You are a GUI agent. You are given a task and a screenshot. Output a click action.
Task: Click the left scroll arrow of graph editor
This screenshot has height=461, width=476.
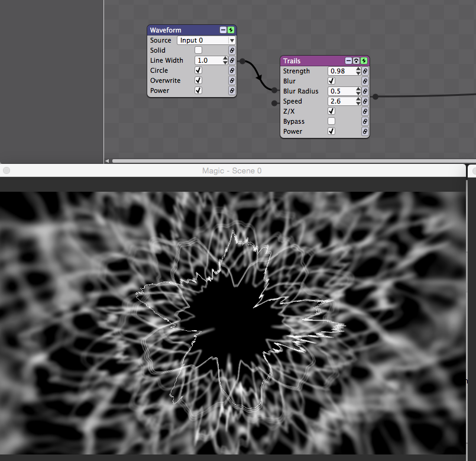tap(107, 161)
